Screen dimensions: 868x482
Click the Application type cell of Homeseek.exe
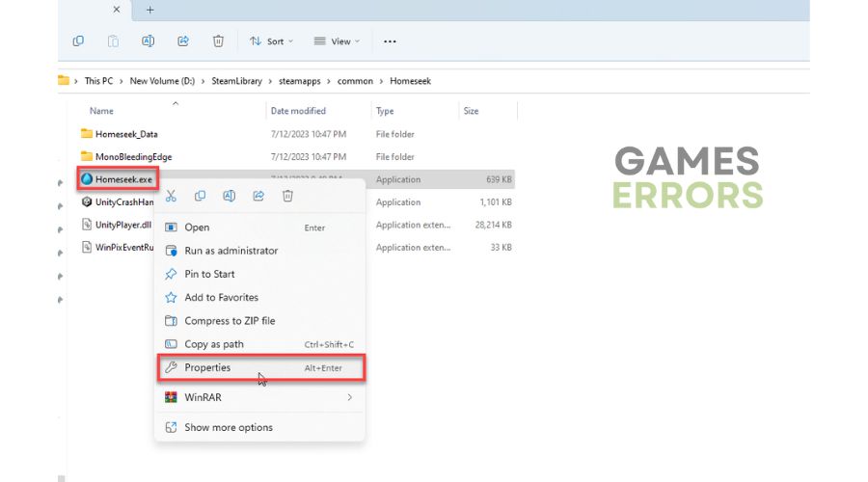pyautogui.click(x=398, y=179)
